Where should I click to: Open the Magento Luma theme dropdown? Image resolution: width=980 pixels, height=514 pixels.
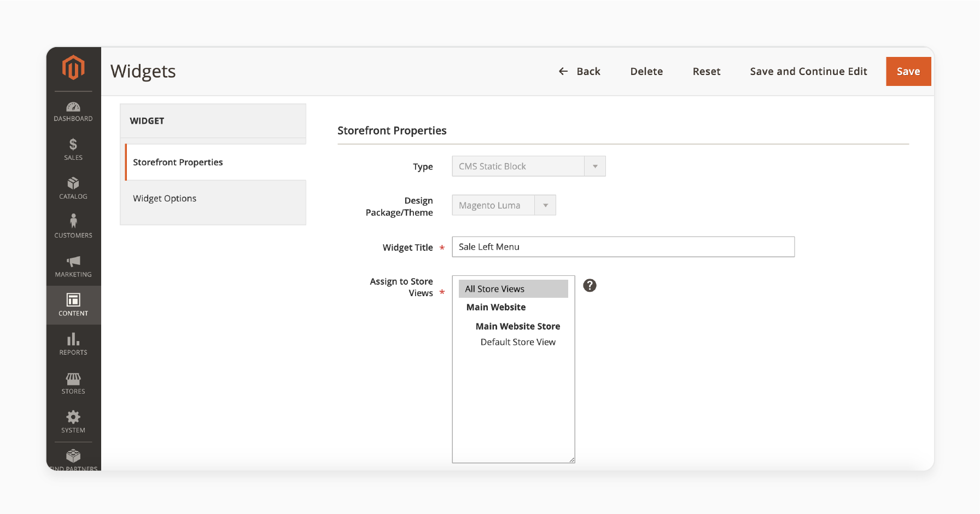[x=504, y=205]
